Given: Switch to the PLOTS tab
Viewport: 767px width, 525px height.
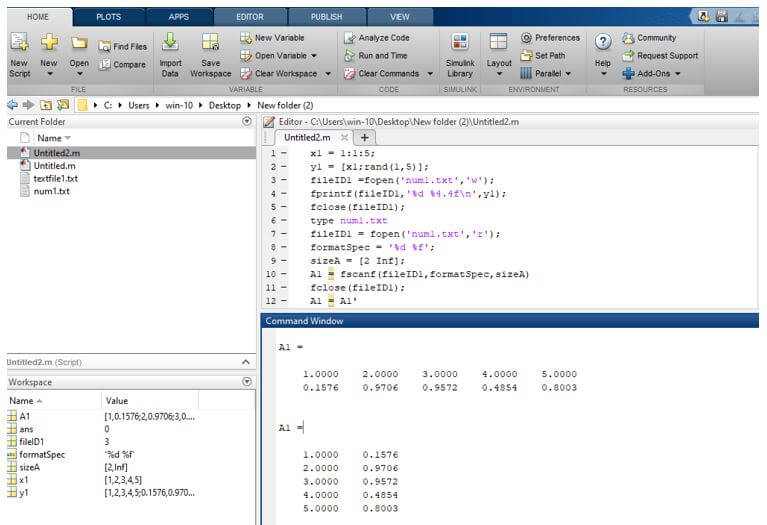Looking at the screenshot, I should (x=108, y=17).
